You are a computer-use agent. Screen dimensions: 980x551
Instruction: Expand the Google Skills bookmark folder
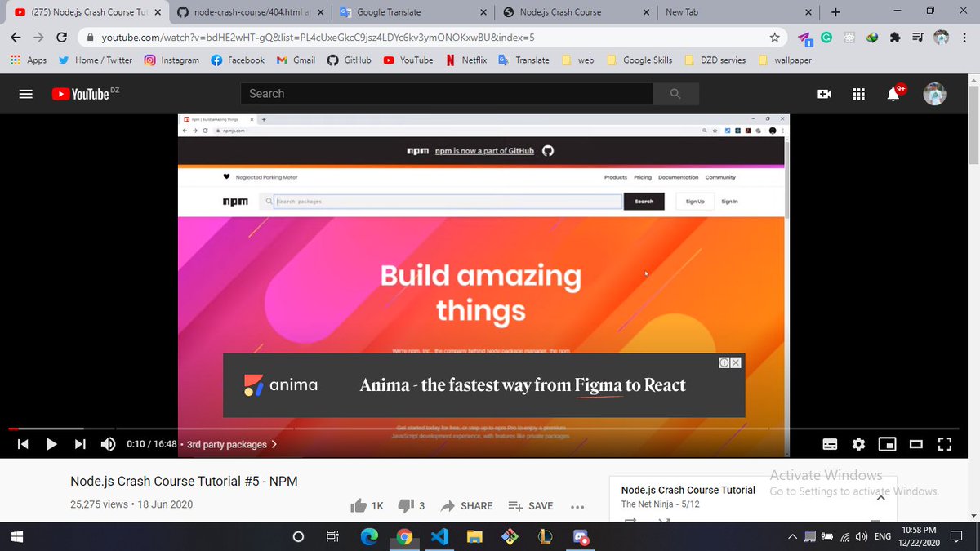point(639,60)
